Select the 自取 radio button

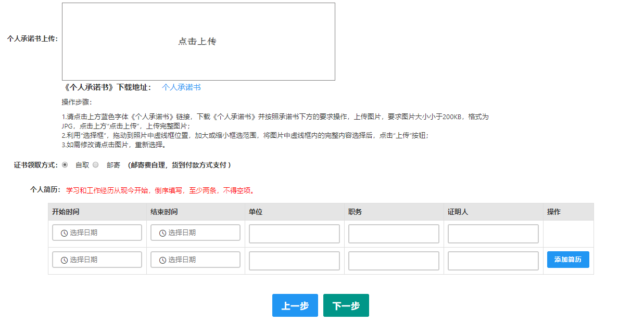point(65,165)
